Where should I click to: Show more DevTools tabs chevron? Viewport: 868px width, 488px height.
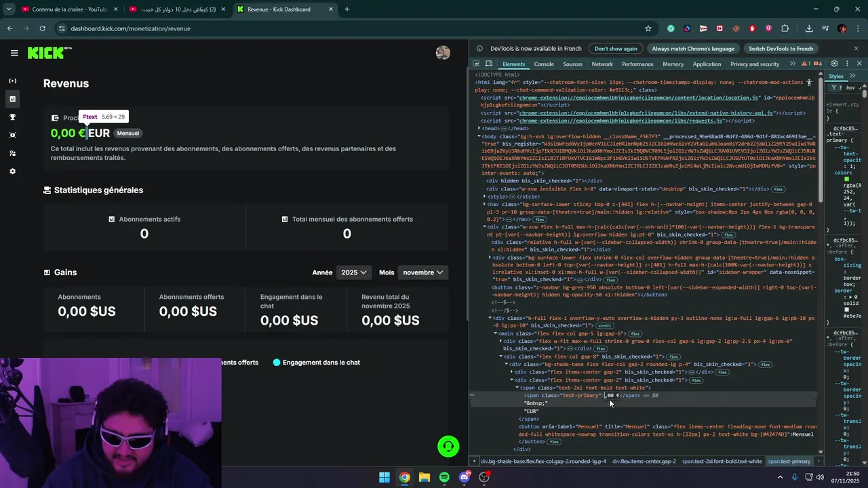tap(792, 64)
